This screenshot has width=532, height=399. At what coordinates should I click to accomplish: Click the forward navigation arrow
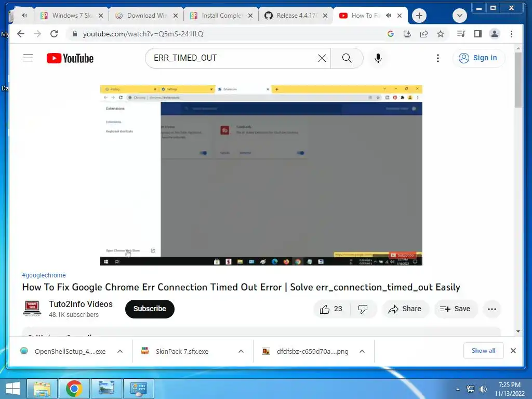pyautogui.click(x=37, y=34)
